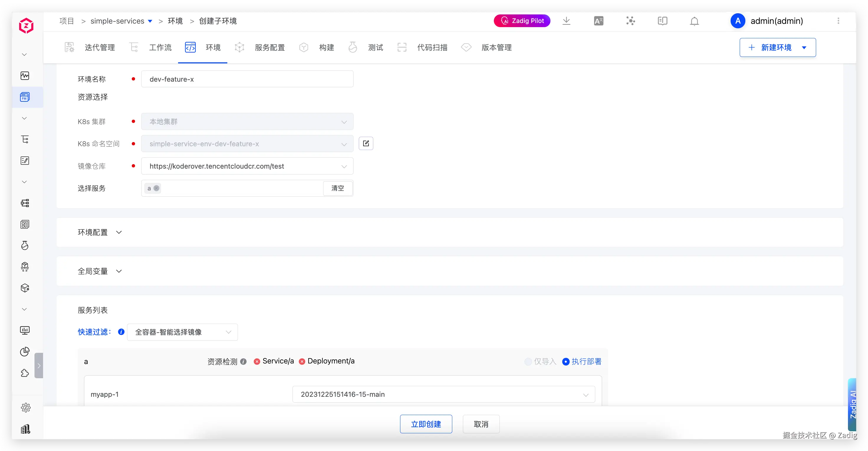
Task: Open system settings gear in sidebar
Action: click(x=26, y=408)
